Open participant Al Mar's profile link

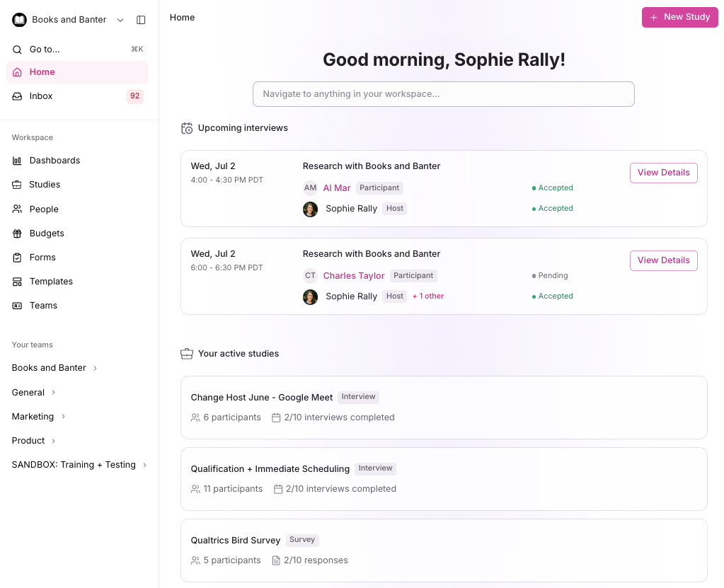click(x=337, y=188)
